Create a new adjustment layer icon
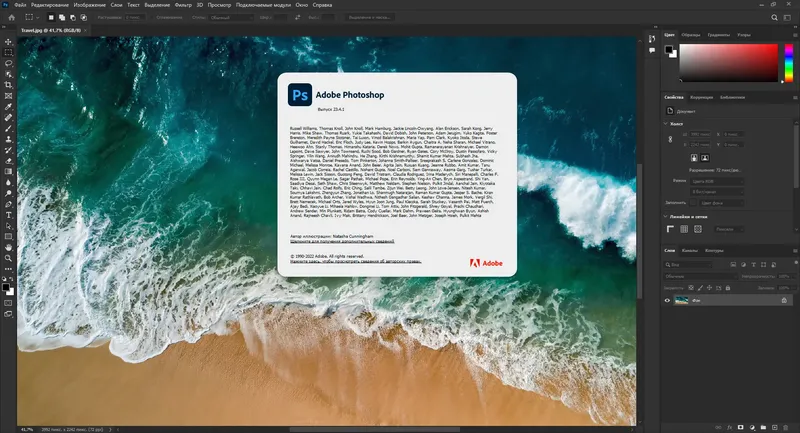 coord(752,427)
